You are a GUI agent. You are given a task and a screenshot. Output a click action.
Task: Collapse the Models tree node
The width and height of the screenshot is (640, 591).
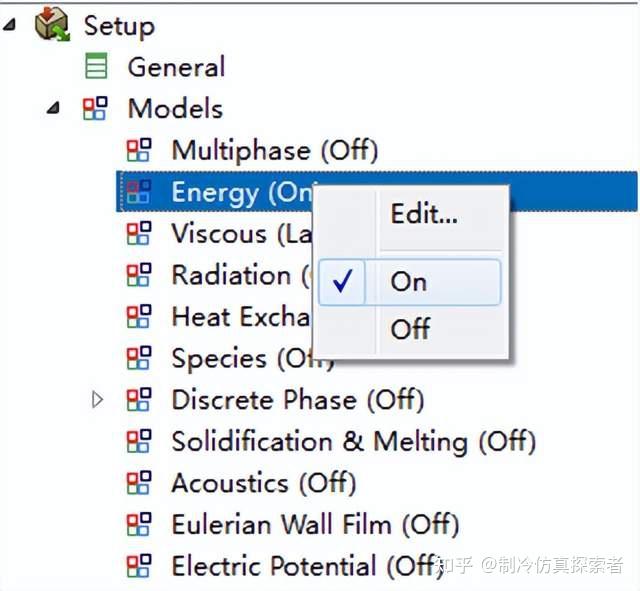coord(53,108)
